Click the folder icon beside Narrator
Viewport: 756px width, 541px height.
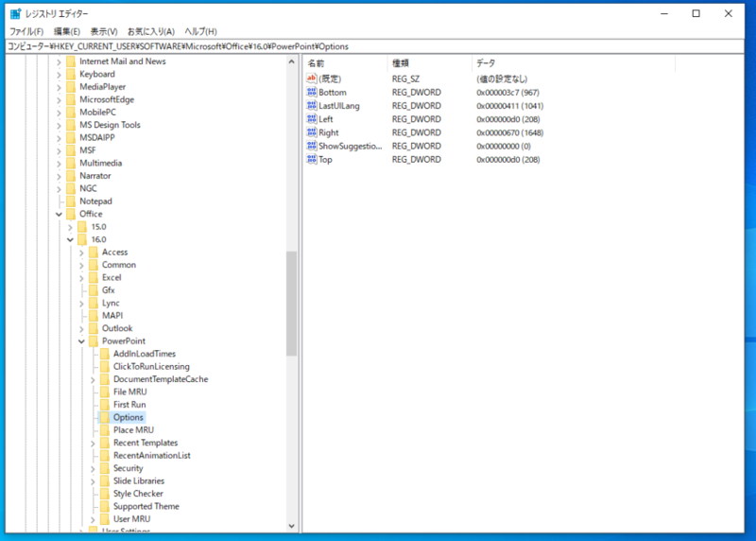click(x=71, y=176)
